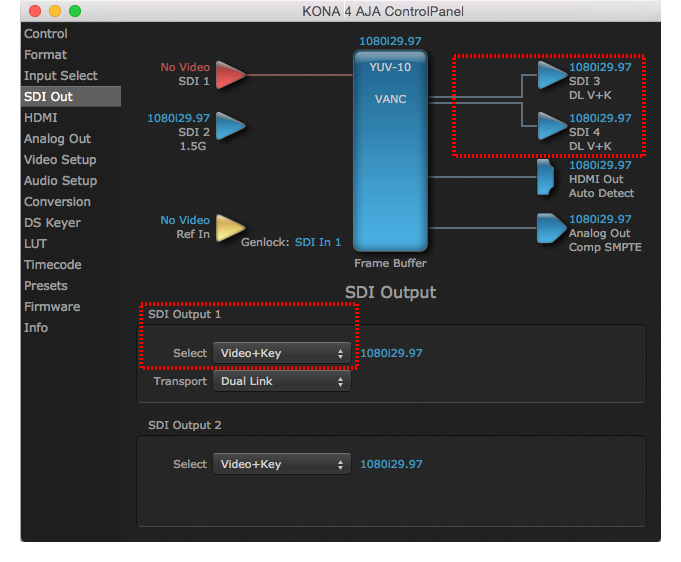This screenshot has width=681, height=562.
Task: Open the Transport Dual Link dropdown
Action: (281, 381)
